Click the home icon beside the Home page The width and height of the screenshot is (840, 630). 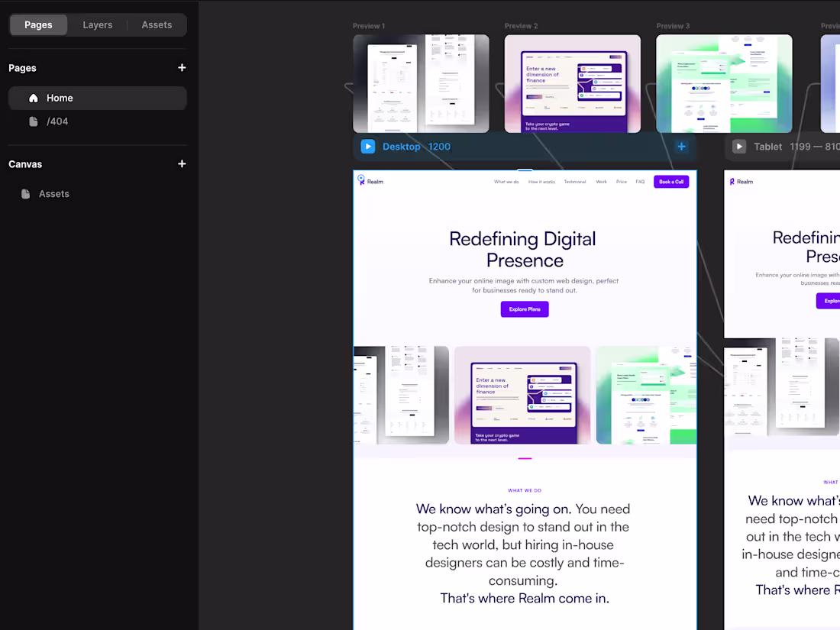33,98
